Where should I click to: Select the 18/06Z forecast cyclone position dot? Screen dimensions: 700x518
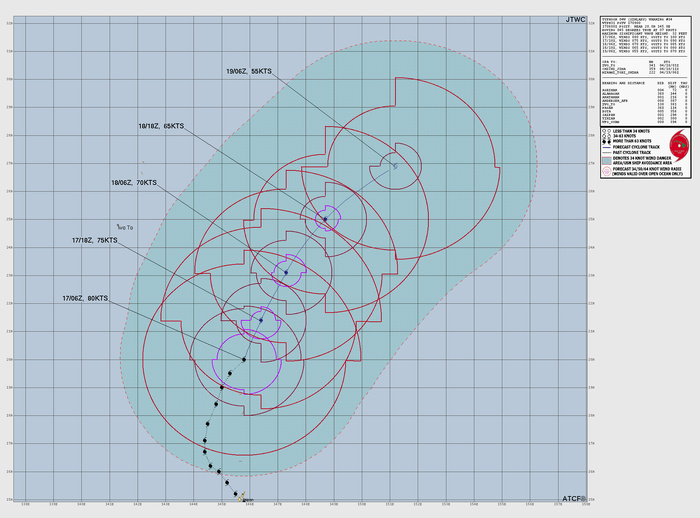point(285,271)
